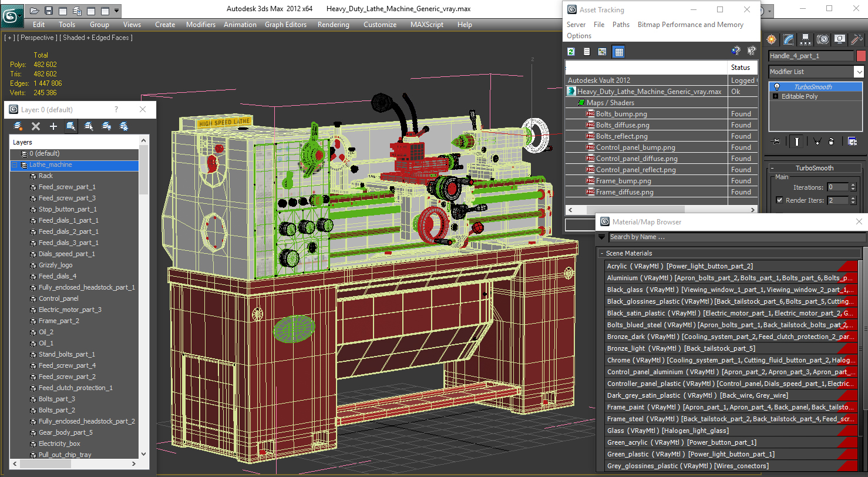Click the Render Iters spinner arrows
This screenshot has width=868, height=477.
(853, 200)
